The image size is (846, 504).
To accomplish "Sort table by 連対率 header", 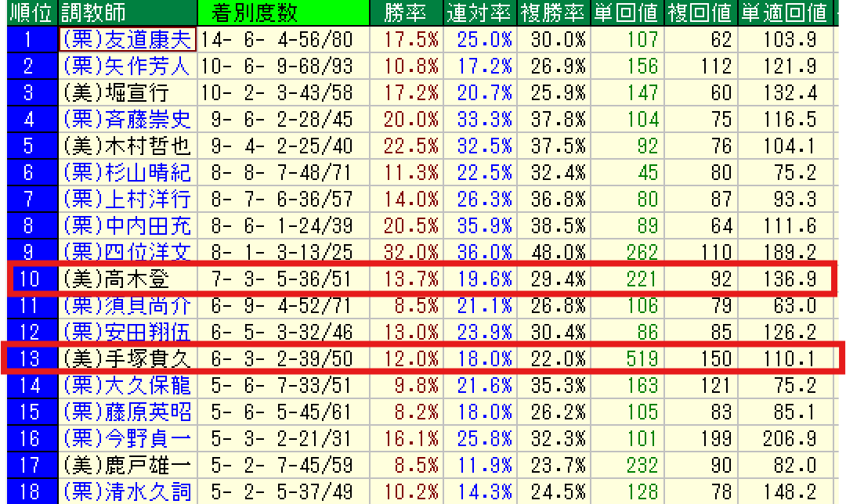I will point(478,13).
